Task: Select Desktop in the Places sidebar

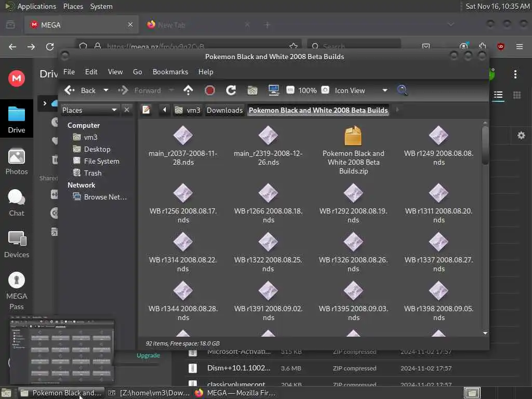Action: (91, 149)
